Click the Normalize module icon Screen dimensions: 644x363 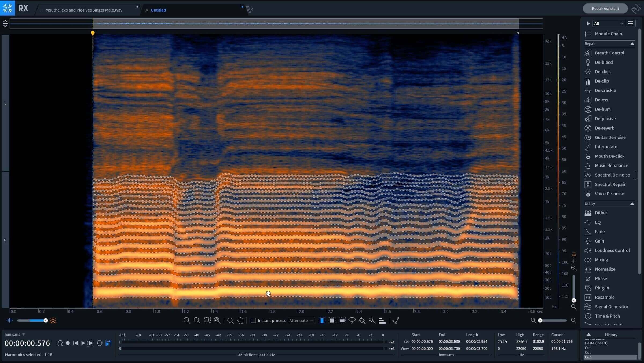(x=588, y=269)
